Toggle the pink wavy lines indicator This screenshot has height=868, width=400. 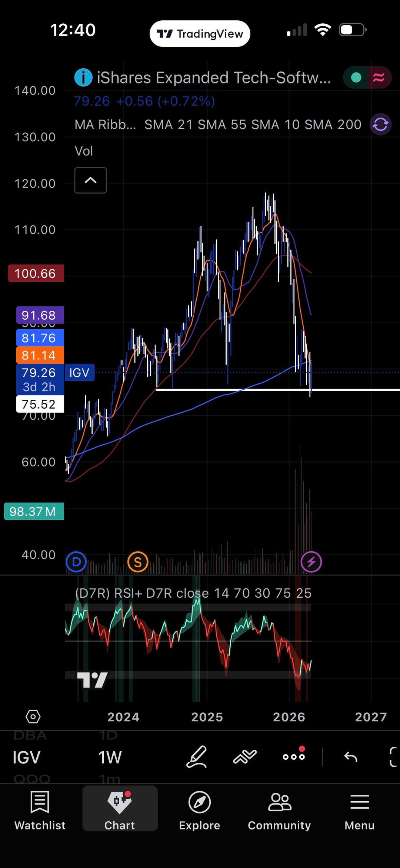(x=379, y=77)
